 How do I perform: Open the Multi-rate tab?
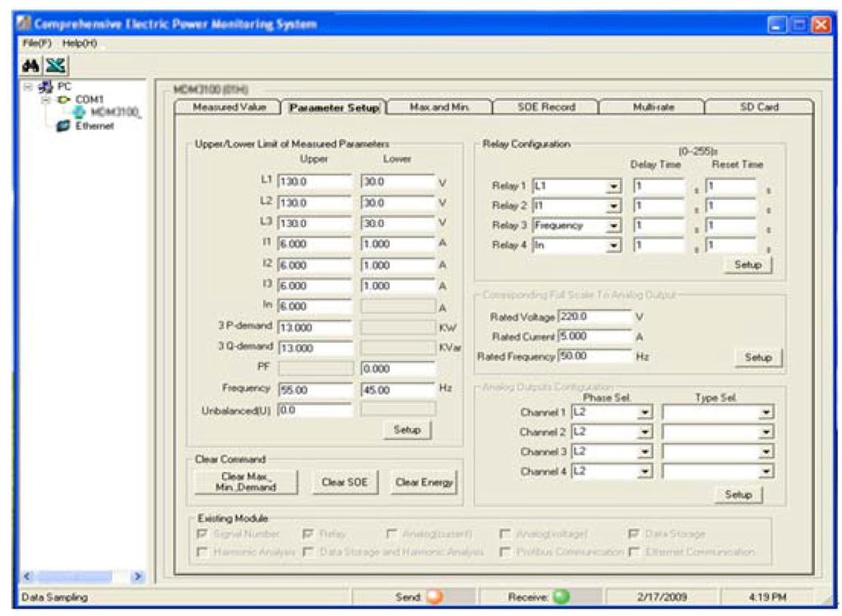652,107
